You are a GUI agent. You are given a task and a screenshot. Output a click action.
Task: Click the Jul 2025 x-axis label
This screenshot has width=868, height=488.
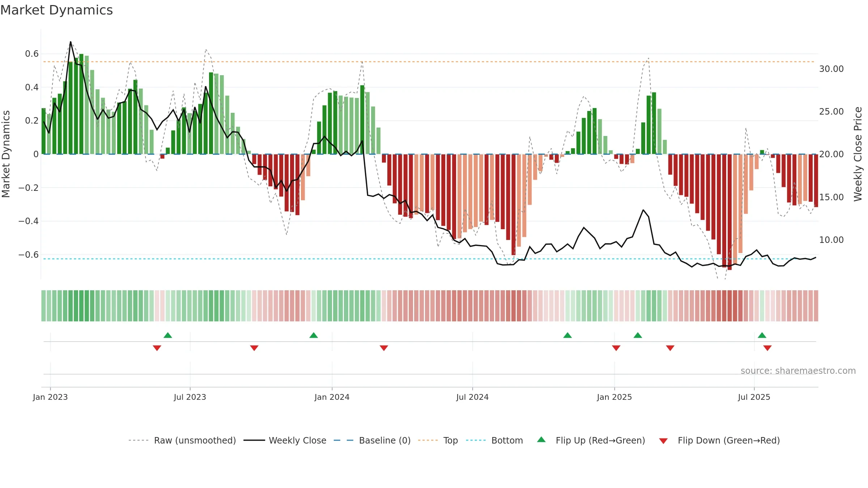[754, 397]
